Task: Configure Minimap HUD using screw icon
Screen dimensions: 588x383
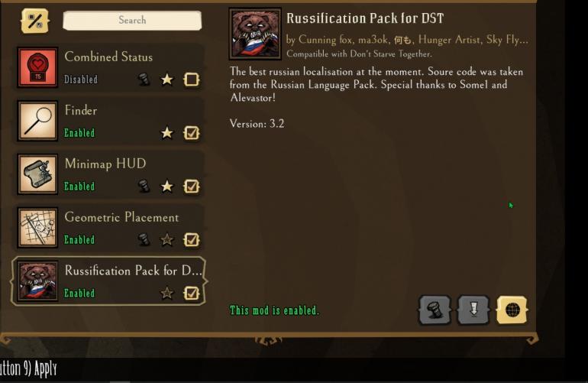Action: (x=144, y=186)
